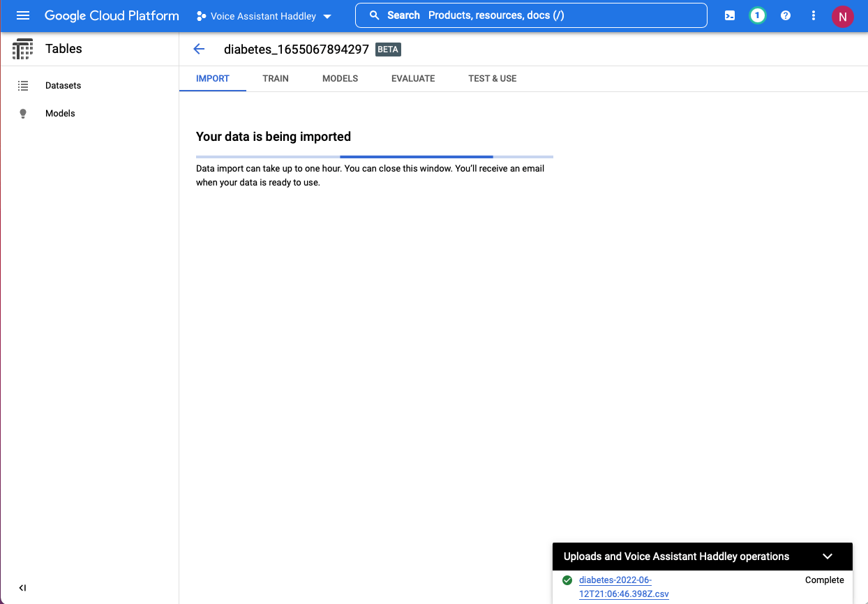The image size is (868, 604).
Task: Activate Cloud Shell terminal icon
Action: (x=730, y=15)
